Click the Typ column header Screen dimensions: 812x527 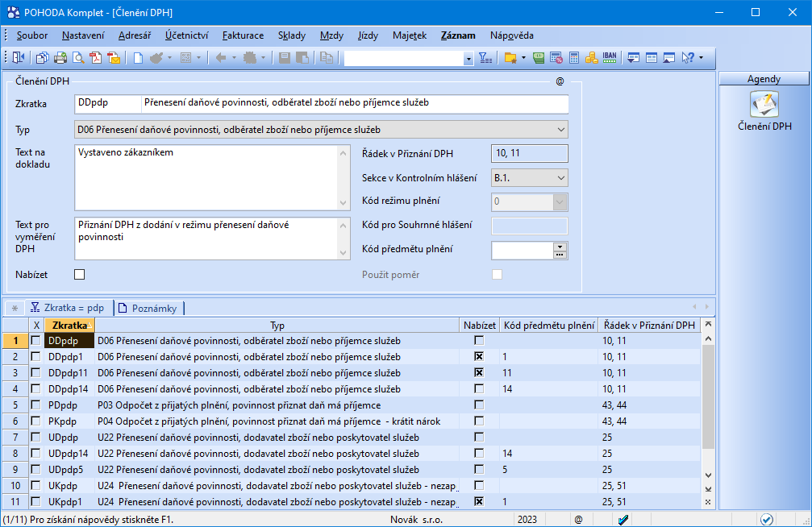point(277,326)
